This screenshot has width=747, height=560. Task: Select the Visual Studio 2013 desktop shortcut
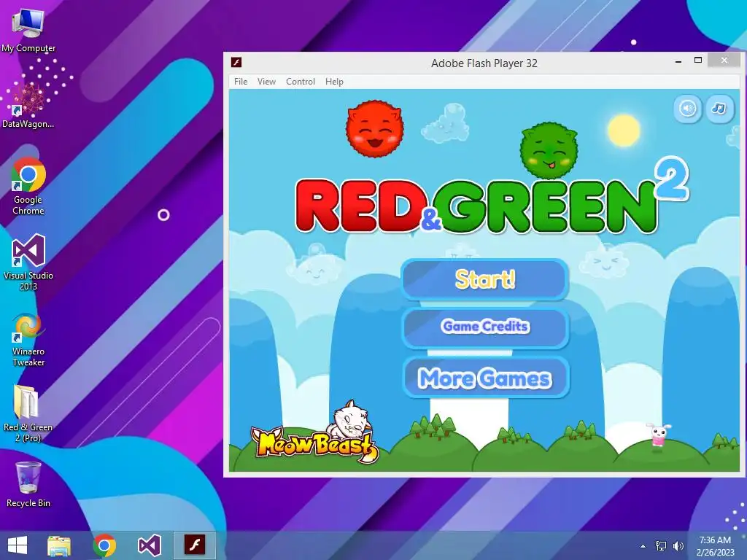pyautogui.click(x=28, y=262)
